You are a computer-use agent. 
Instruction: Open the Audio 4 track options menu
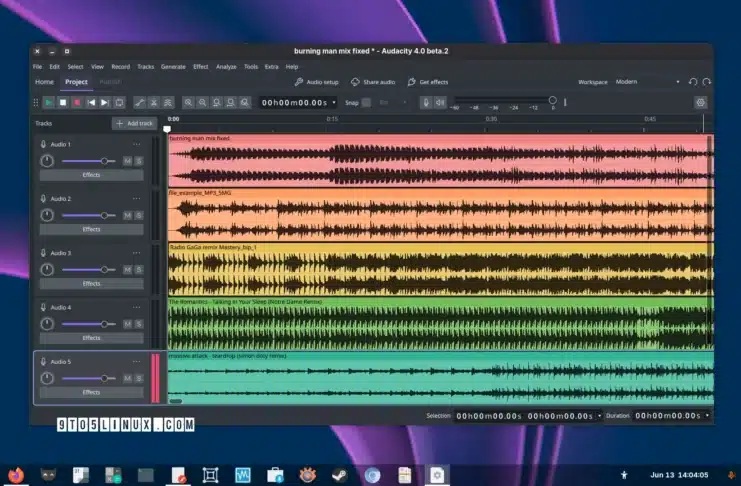click(137, 307)
